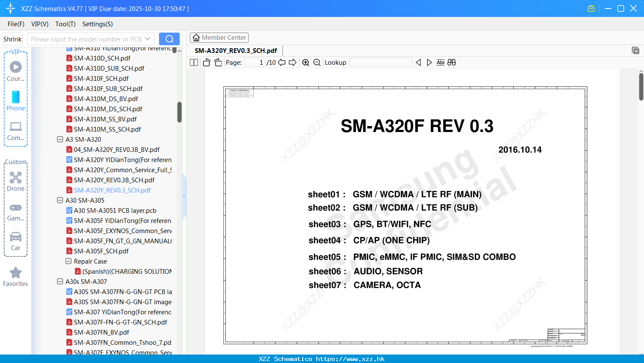
Task: Rotate page counterclockwise
Action: coord(206,63)
